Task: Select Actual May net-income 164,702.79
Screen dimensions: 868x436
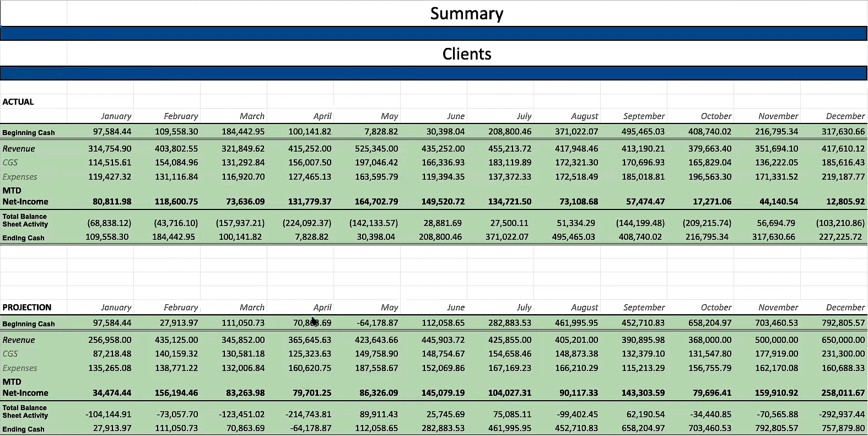Action: [x=376, y=202]
